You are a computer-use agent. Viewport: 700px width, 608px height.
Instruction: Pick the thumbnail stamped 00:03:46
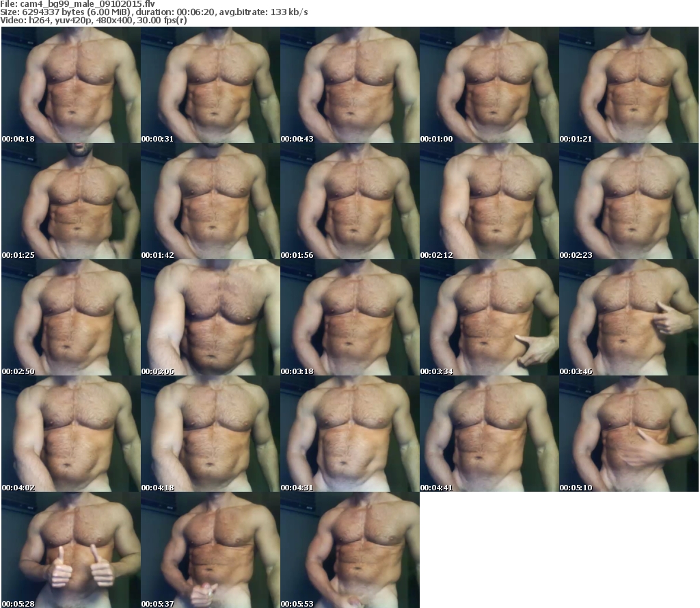click(629, 317)
